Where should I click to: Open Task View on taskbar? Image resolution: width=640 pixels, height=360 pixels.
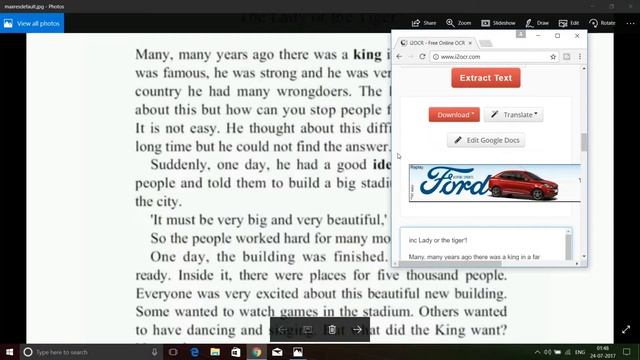173,352
